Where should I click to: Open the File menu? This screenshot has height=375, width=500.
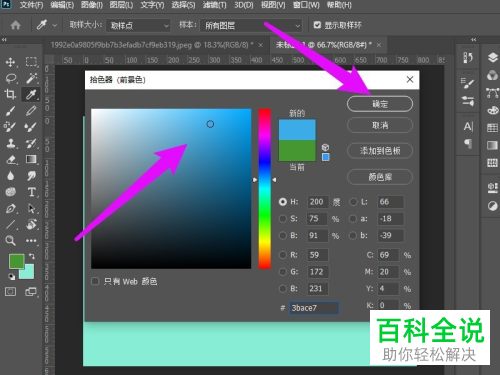point(31,5)
